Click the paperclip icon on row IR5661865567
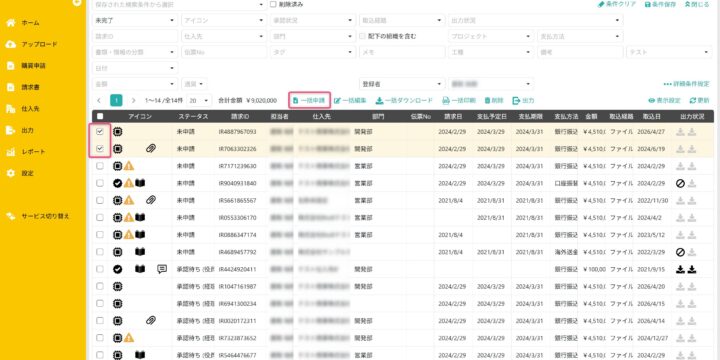 [x=151, y=200]
